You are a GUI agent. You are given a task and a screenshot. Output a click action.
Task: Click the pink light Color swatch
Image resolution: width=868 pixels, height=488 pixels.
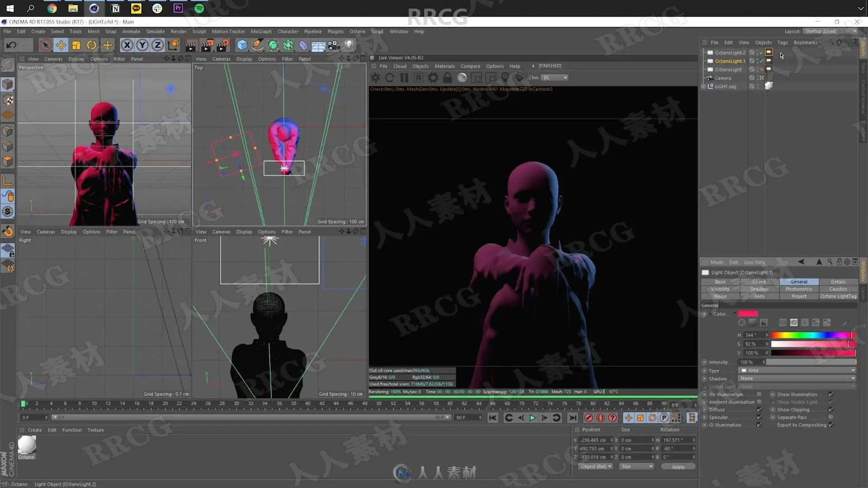pos(748,314)
